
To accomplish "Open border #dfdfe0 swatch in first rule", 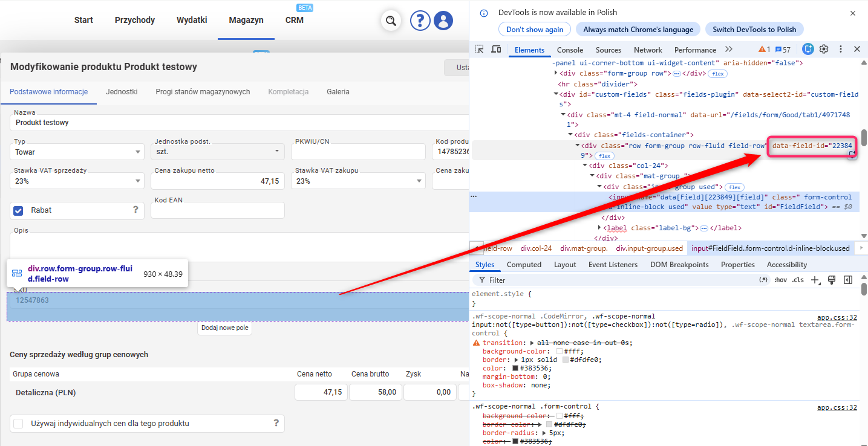I will [x=565, y=360].
